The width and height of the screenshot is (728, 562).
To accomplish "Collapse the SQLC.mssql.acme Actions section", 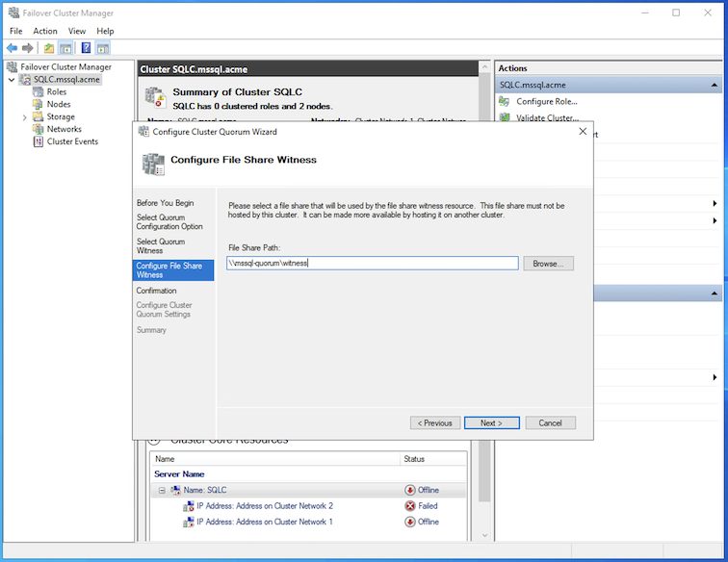I will 715,85.
